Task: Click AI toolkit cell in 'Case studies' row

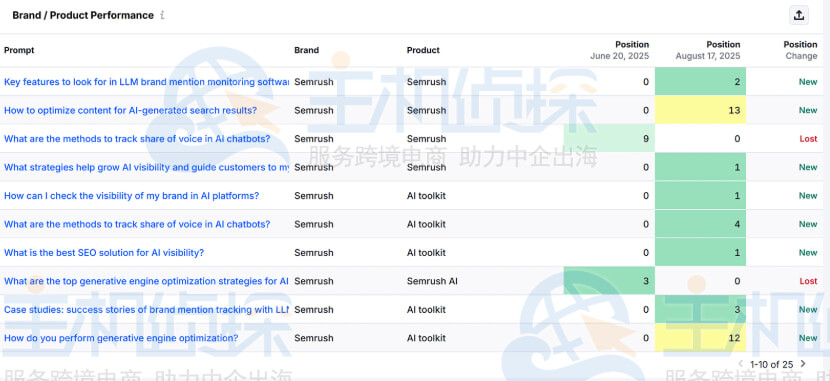Action: coord(426,310)
